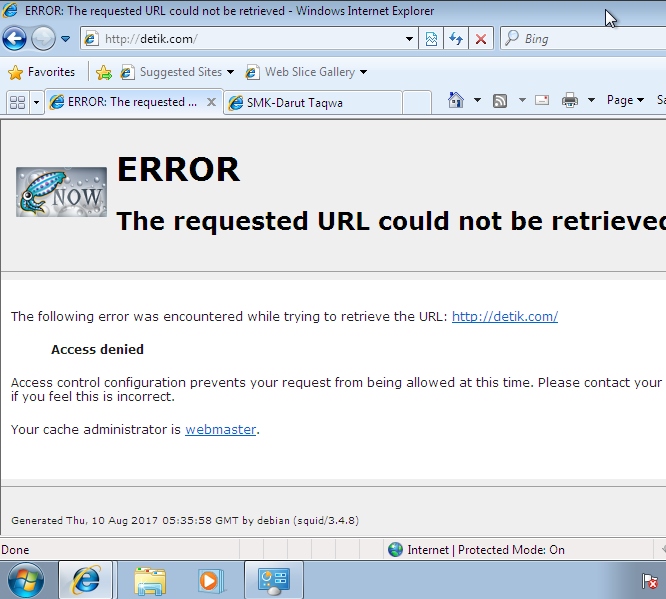Expand the tab list dropdown arrow
This screenshot has width=666, height=599.
[x=37, y=102]
